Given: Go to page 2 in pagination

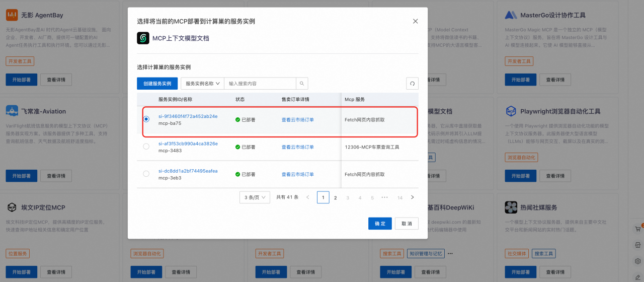Looking at the screenshot, I should [336, 197].
